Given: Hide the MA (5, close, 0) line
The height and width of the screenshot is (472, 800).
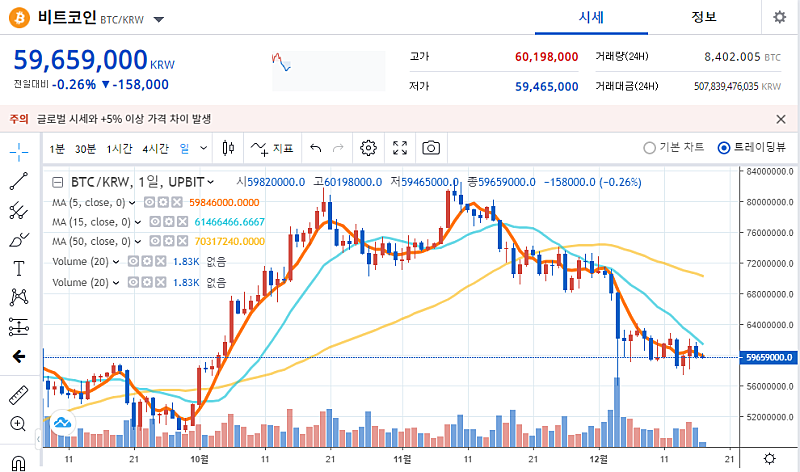Looking at the screenshot, I should (x=149, y=203).
